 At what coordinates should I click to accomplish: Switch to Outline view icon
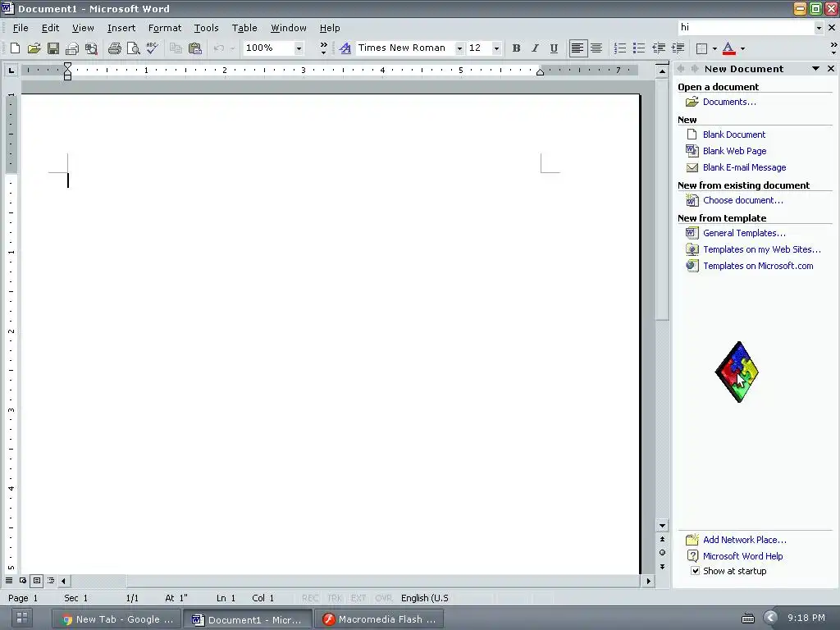pos(51,580)
